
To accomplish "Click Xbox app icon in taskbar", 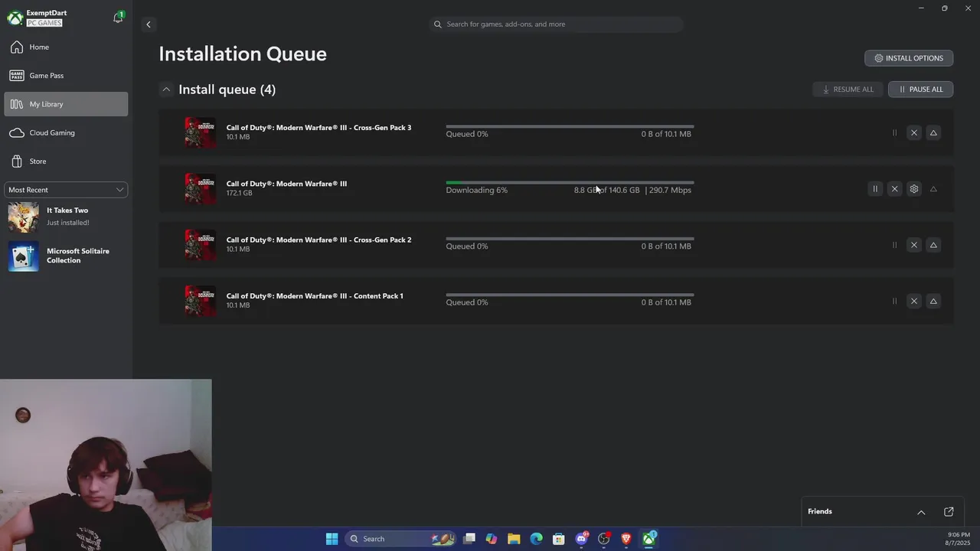I will (649, 539).
